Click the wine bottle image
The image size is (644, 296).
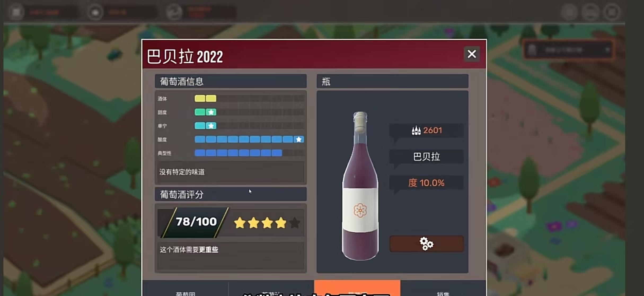(360, 186)
